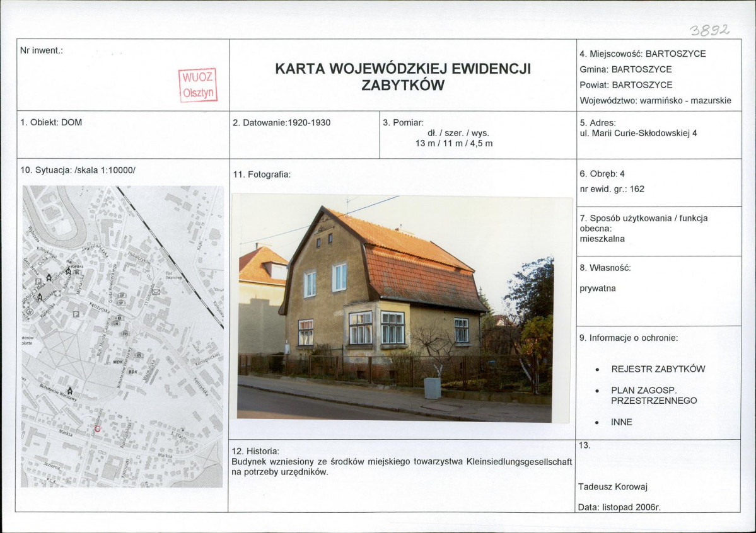Click 'Jeziorna' street label on map

(52, 466)
